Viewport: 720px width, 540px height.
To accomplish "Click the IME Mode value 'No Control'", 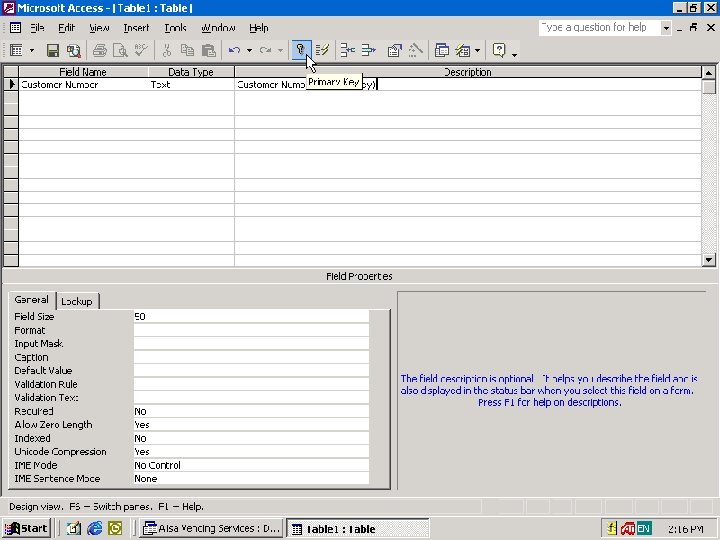I will click(x=251, y=465).
